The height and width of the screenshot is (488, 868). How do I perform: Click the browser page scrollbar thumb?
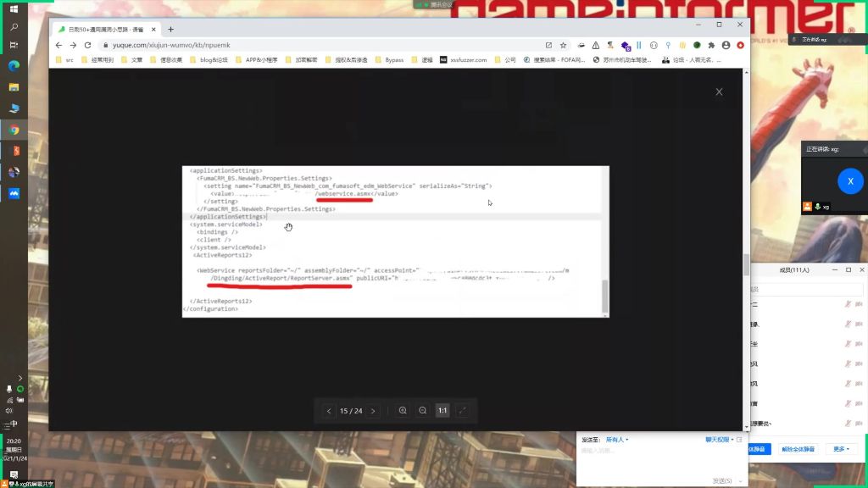pyautogui.click(x=746, y=264)
